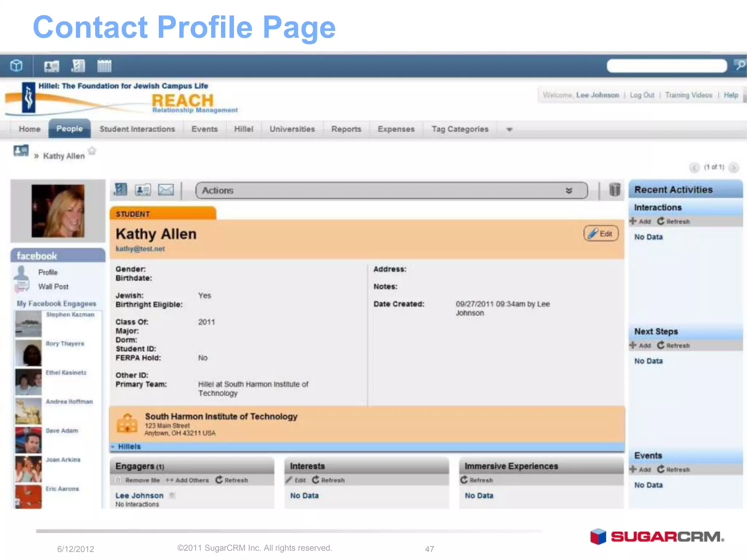Open Dave Adam engagee

[62, 431]
